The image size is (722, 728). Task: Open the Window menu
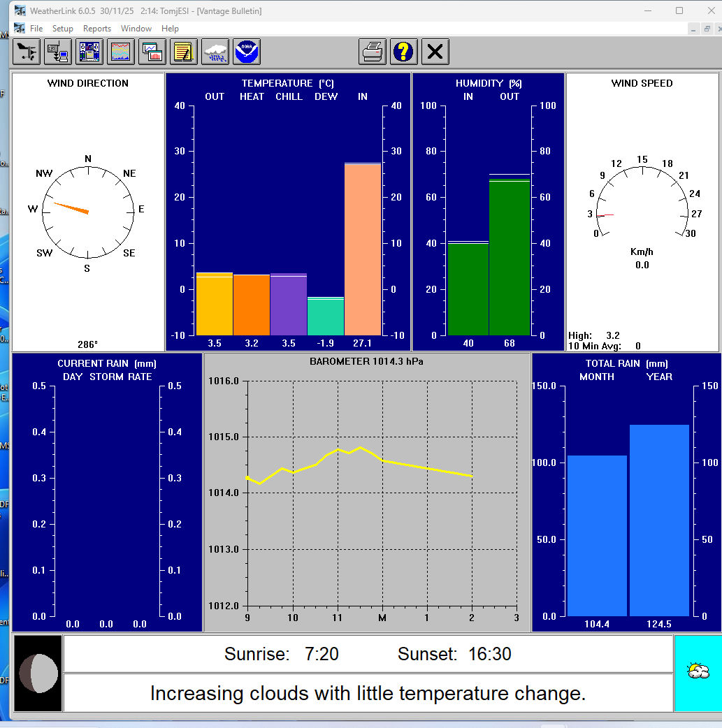[x=136, y=29]
